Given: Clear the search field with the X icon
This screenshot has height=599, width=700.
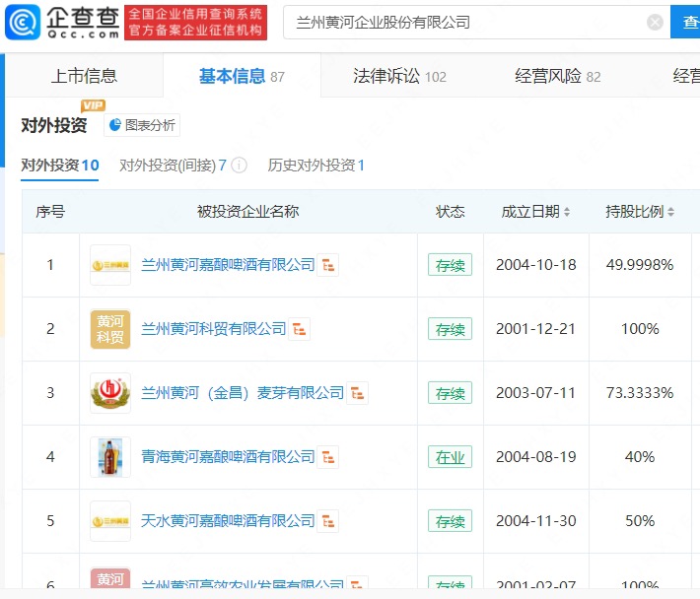Looking at the screenshot, I should click(655, 22).
